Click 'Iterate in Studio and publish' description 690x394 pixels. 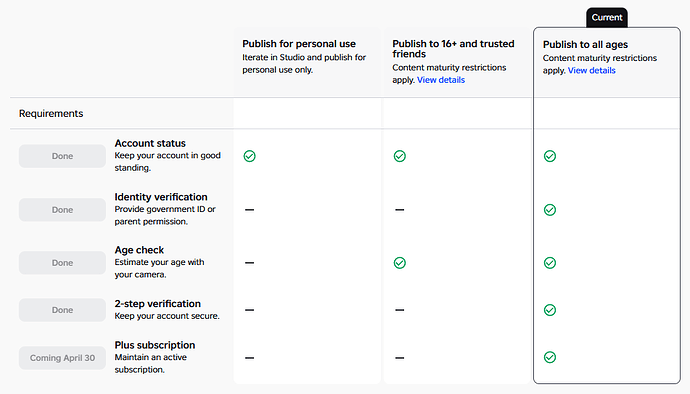304,63
